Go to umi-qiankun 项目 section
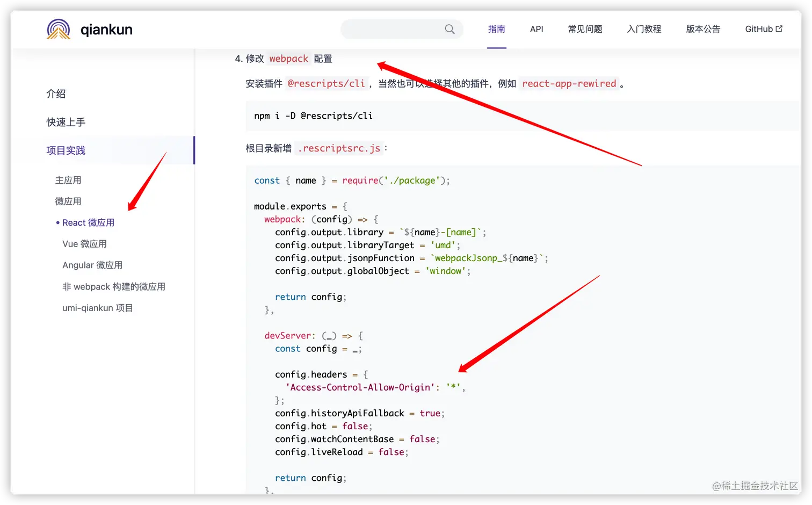Viewport: 812px width, 505px height. click(x=98, y=308)
